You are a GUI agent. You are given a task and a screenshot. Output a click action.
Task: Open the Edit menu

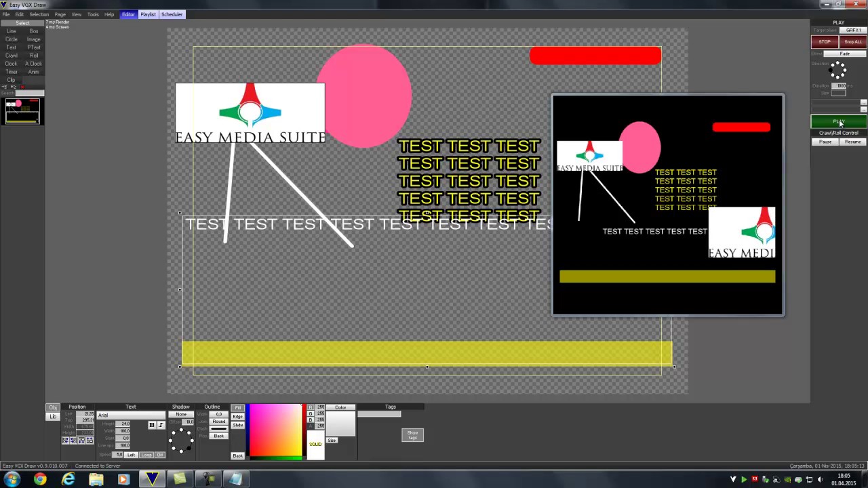pos(19,14)
